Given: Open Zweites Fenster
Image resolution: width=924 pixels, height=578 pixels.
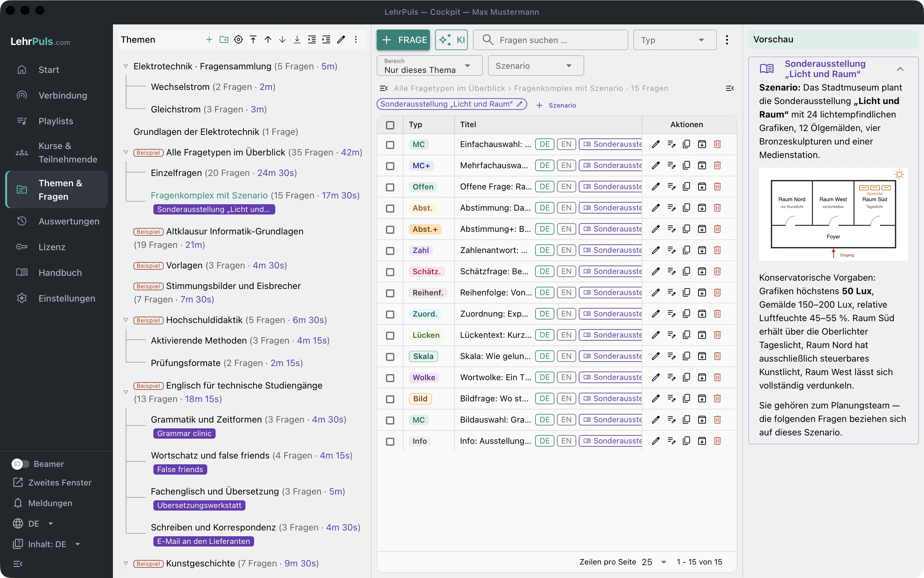Looking at the screenshot, I should click(52, 483).
